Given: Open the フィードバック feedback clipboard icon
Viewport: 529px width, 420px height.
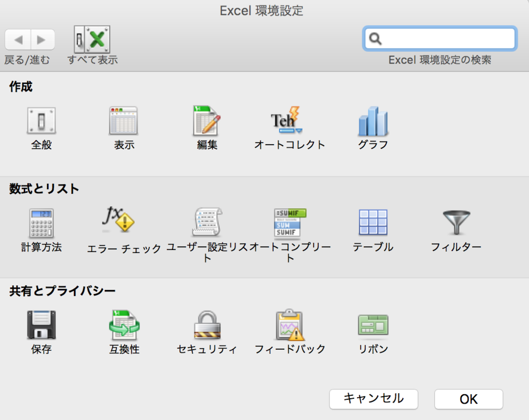Looking at the screenshot, I should tap(289, 324).
